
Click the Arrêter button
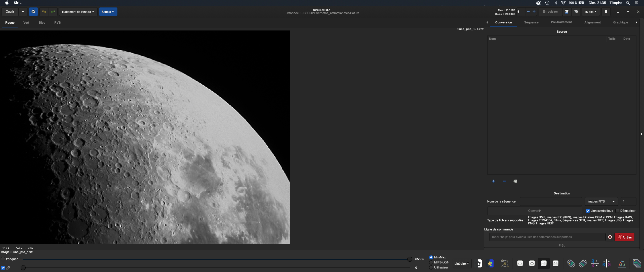(x=624, y=237)
